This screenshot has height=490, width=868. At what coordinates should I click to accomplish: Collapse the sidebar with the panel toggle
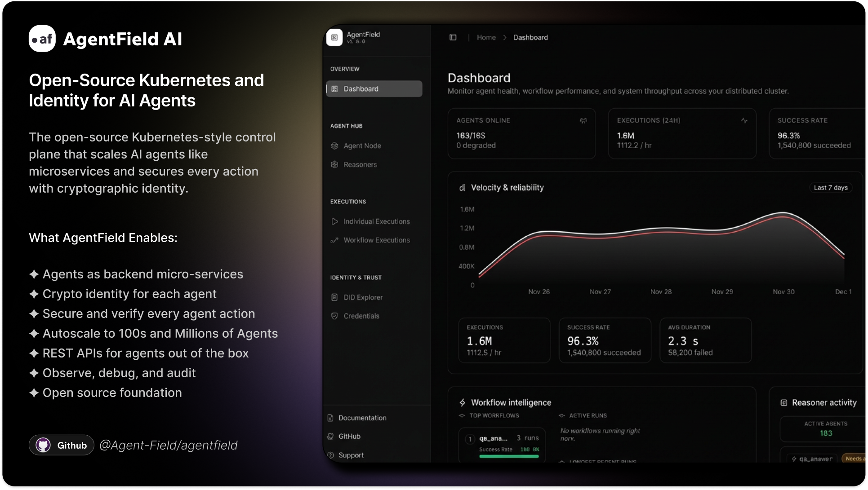(453, 37)
